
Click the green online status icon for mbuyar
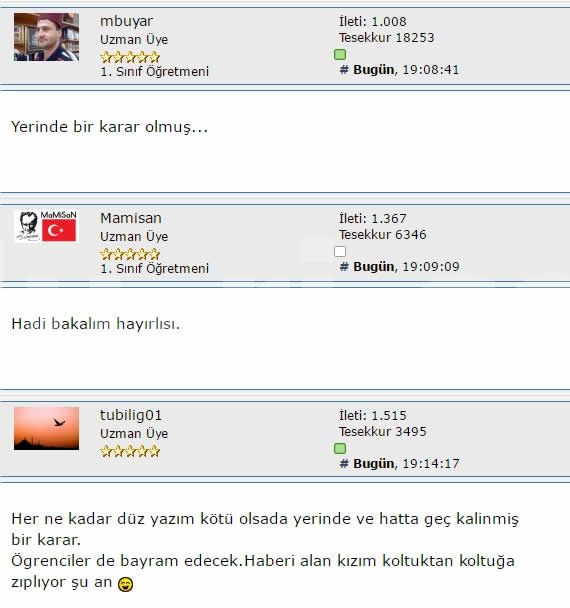[340, 54]
